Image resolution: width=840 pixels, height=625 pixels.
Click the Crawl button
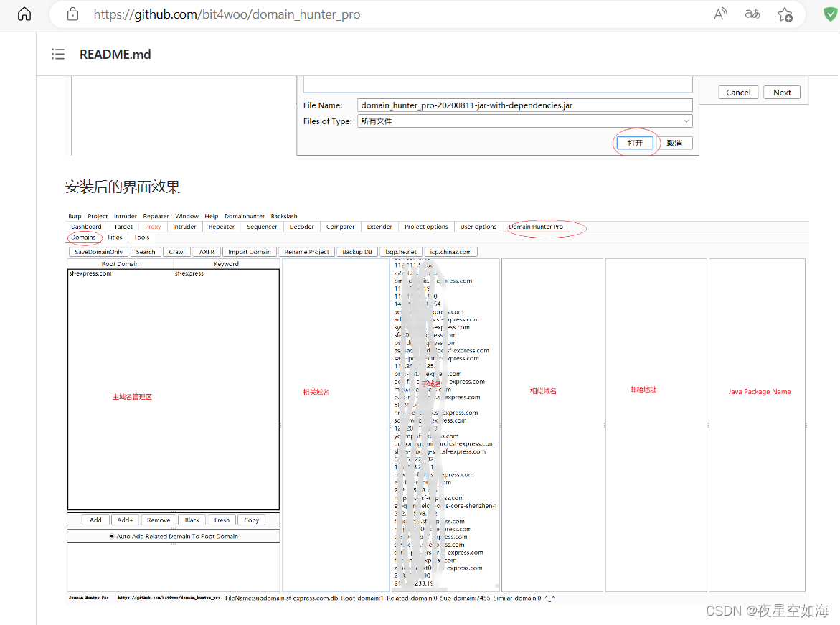tap(176, 252)
